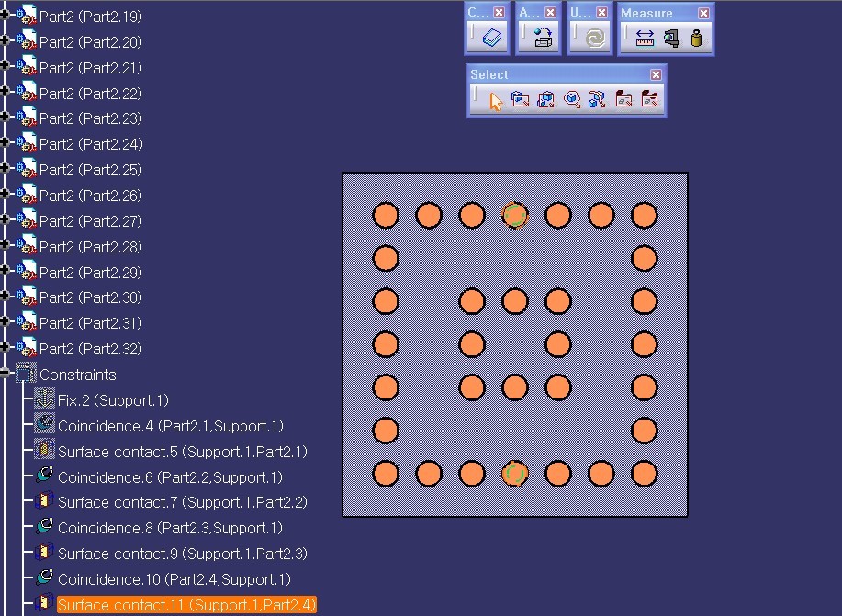
Task: Click the Surface contact.9 constraint icon
Action: pos(44,552)
